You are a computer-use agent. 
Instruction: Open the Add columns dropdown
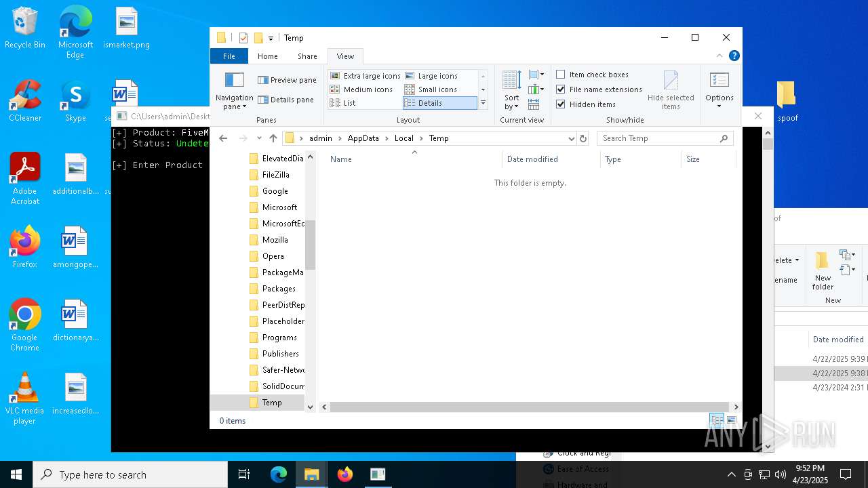pos(536,89)
